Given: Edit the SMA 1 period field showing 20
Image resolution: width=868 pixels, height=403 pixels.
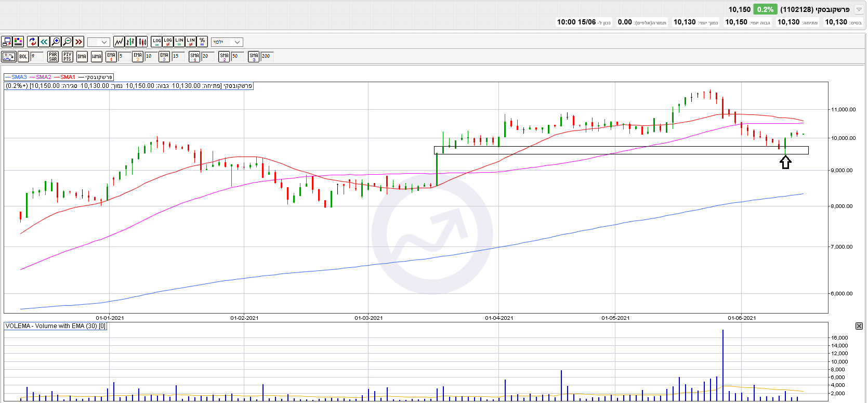Looking at the screenshot, I should pyautogui.click(x=207, y=56).
